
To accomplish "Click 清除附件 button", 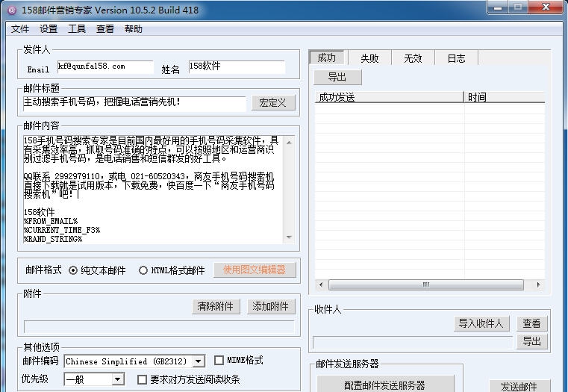I will 216,306.
